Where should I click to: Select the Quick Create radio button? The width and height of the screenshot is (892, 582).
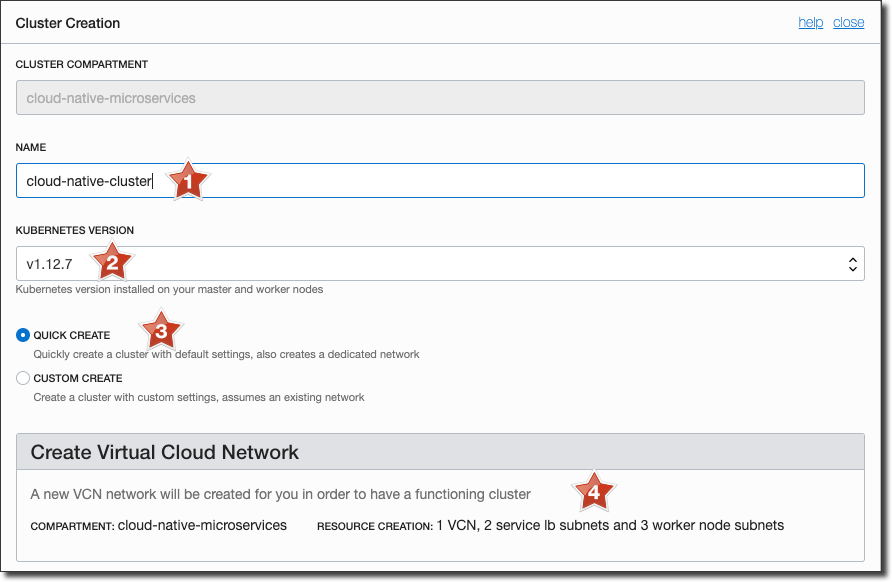click(23, 336)
